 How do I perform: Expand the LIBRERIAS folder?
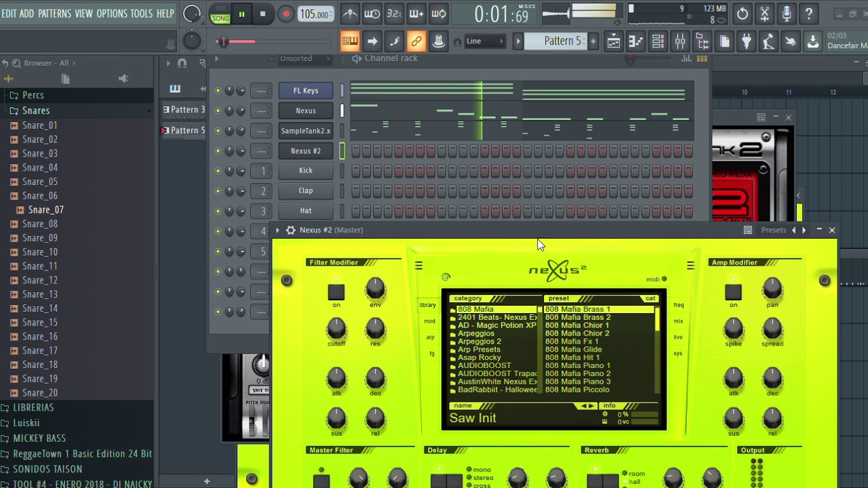pos(33,407)
